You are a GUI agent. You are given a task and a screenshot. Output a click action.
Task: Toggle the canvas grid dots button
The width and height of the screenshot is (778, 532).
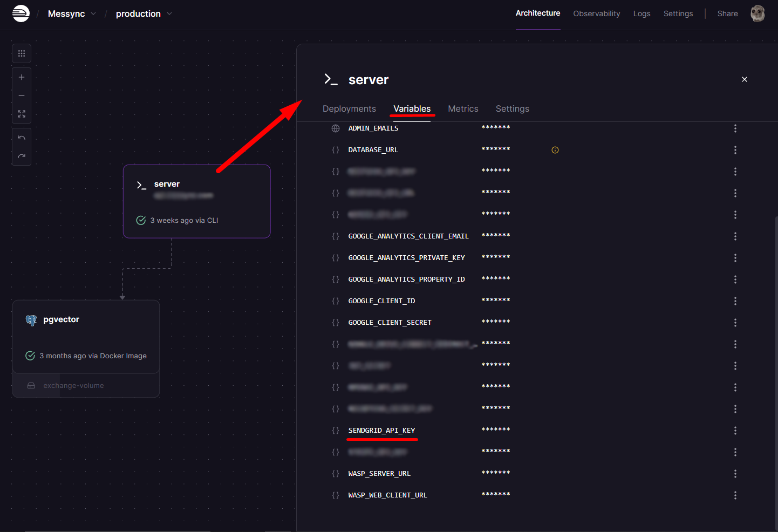pyautogui.click(x=22, y=53)
